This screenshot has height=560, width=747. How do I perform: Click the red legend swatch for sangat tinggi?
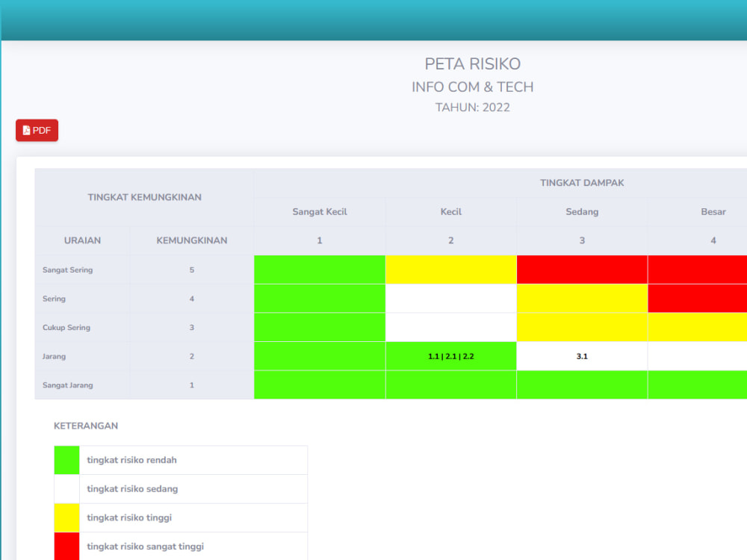[66, 547]
